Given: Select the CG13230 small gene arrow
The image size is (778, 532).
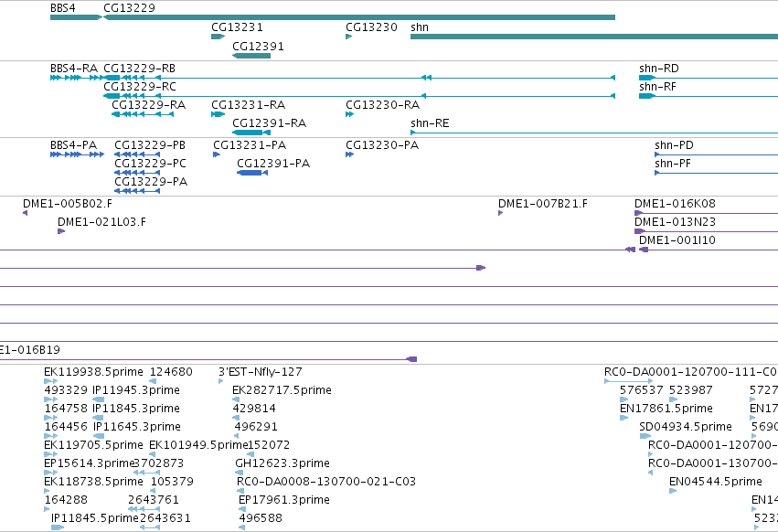Looking at the screenshot, I should click(x=349, y=37).
